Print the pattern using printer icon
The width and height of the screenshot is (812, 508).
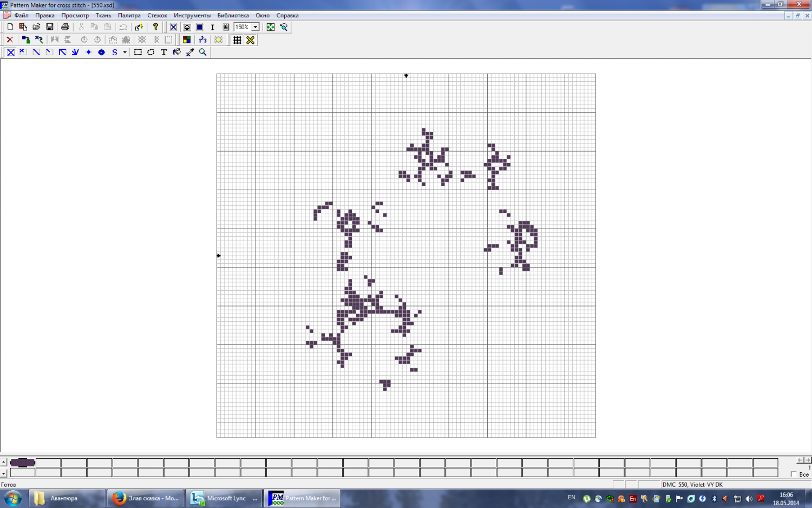tap(66, 27)
